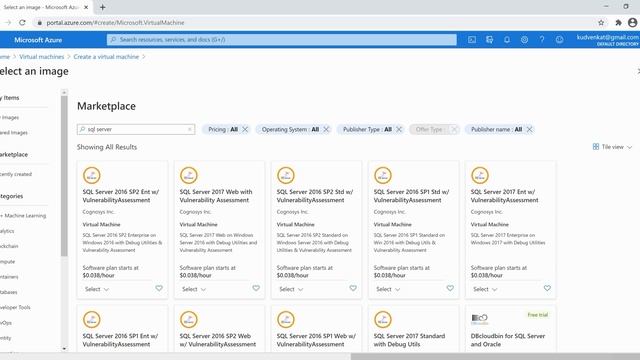Select Recently created in left menu
640x360 pixels.
click(x=16, y=174)
